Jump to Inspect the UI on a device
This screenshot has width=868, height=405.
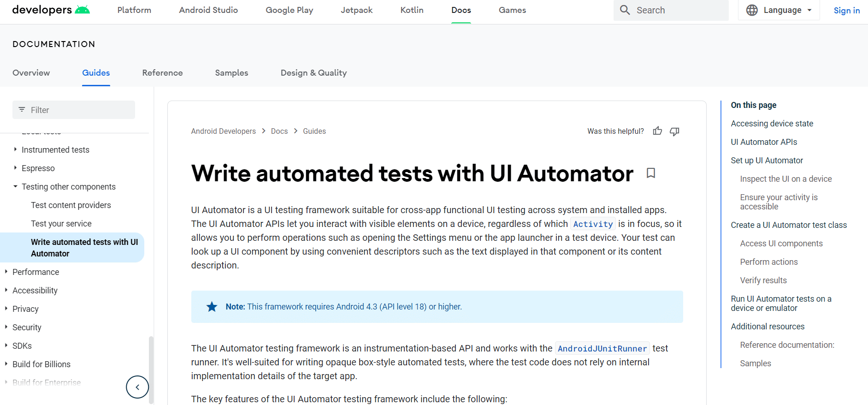click(x=785, y=179)
